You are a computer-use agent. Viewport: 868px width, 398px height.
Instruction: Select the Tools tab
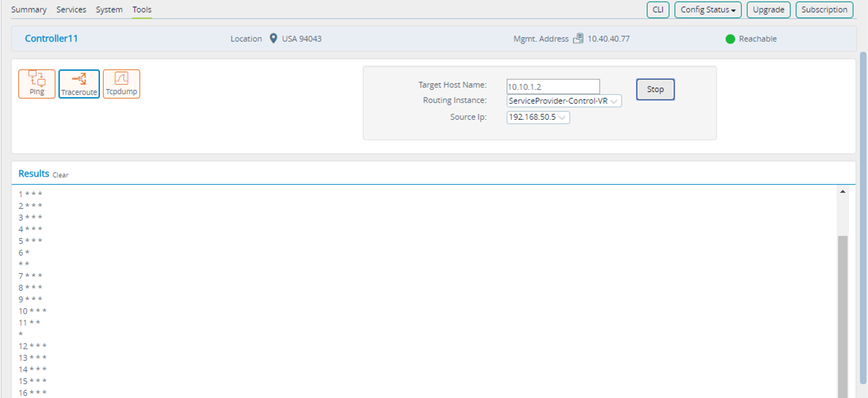(x=142, y=10)
